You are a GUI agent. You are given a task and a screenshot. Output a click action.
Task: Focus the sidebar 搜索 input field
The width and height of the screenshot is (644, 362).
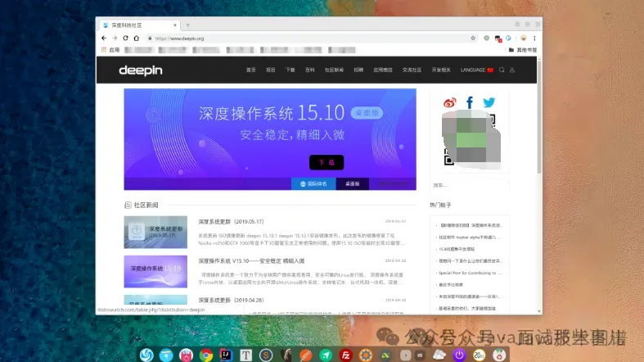tap(470, 185)
